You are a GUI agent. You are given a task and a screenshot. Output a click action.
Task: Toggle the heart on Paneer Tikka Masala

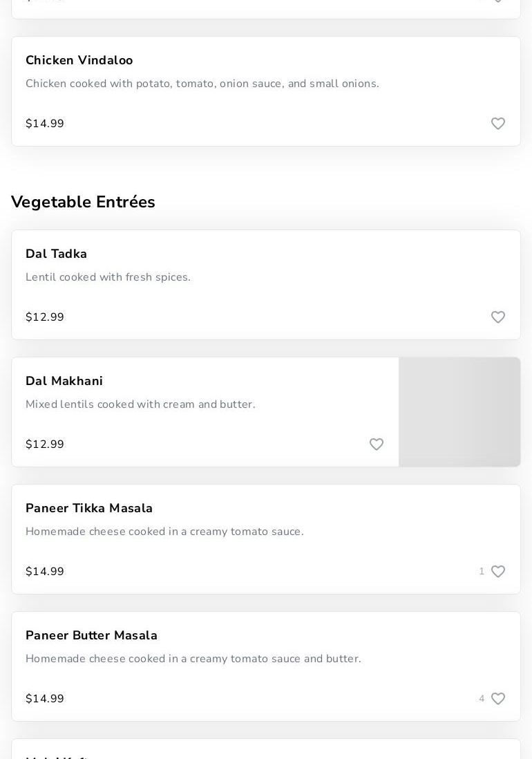[498, 572]
